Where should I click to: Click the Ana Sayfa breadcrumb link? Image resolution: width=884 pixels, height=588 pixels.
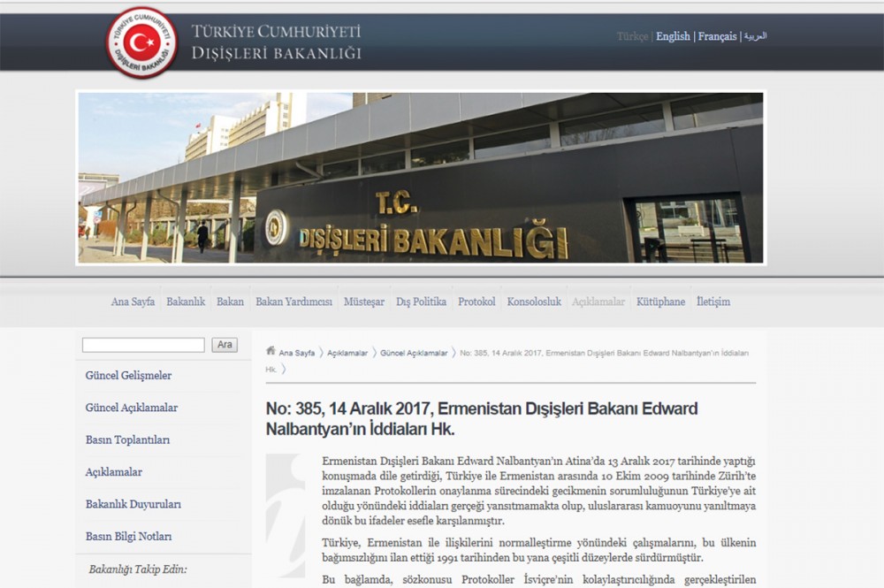[296, 353]
